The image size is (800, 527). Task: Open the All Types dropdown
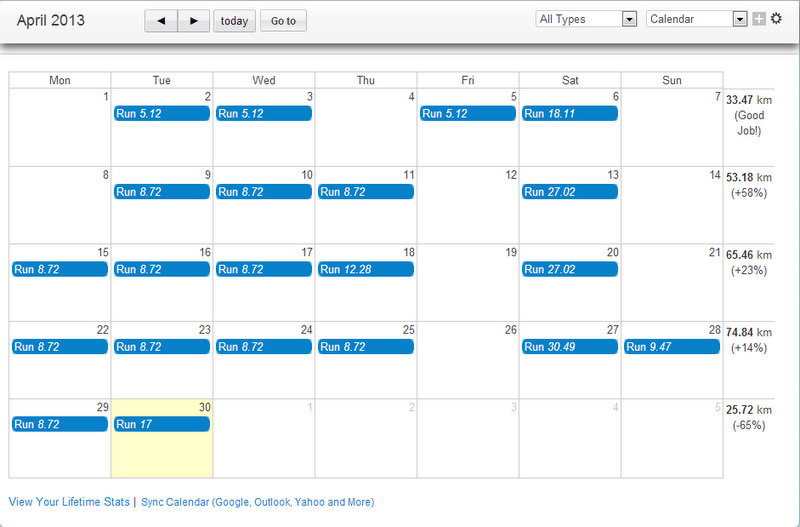tap(587, 19)
